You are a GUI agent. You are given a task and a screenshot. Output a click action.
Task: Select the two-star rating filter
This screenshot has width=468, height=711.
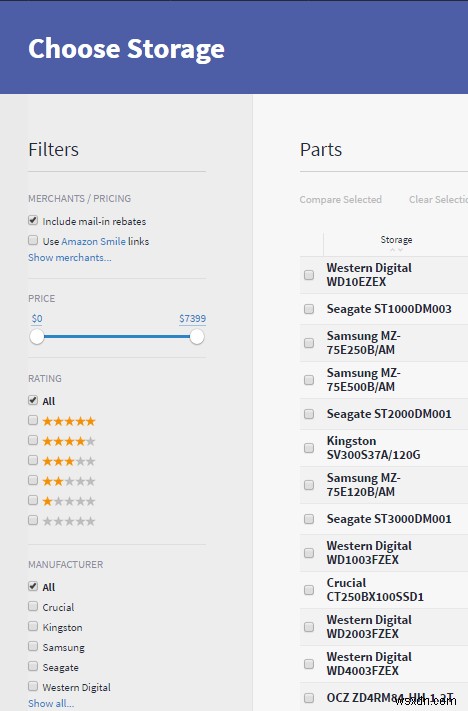pyautogui.click(x=33, y=480)
